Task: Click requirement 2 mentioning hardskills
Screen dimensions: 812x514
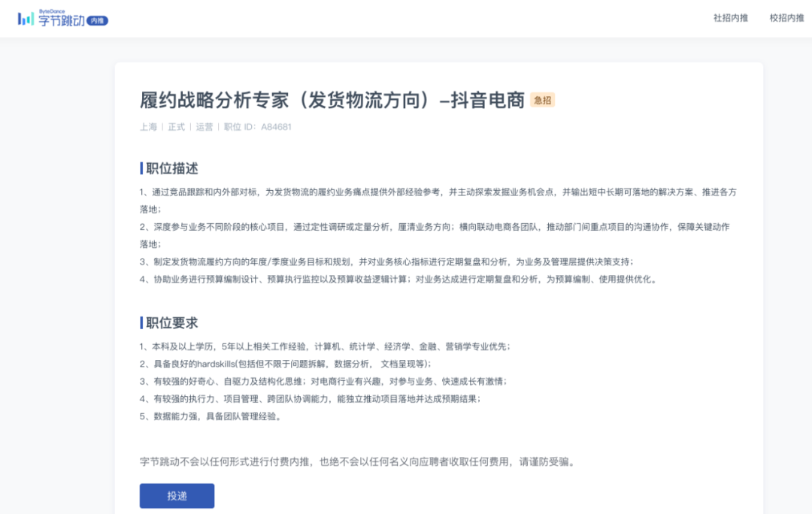Action: [x=286, y=364]
